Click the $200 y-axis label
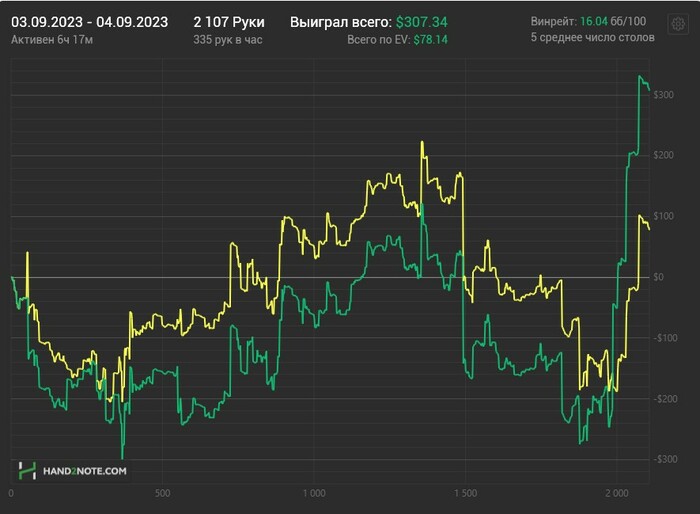Image resolution: width=700 pixels, height=514 pixels. pyautogui.click(x=663, y=155)
